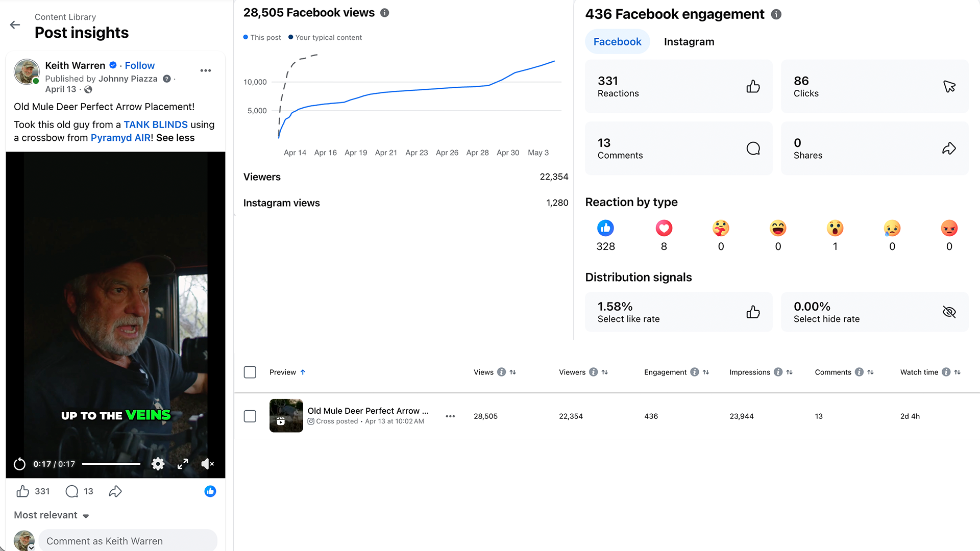
Task: Open video settings gear
Action: (158, 464)
